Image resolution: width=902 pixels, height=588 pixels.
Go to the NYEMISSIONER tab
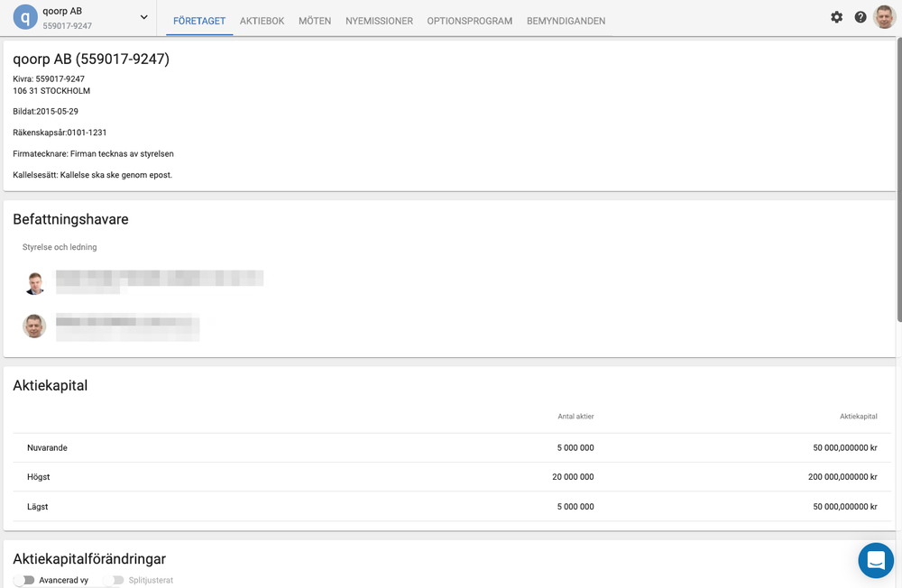point(379,21)
